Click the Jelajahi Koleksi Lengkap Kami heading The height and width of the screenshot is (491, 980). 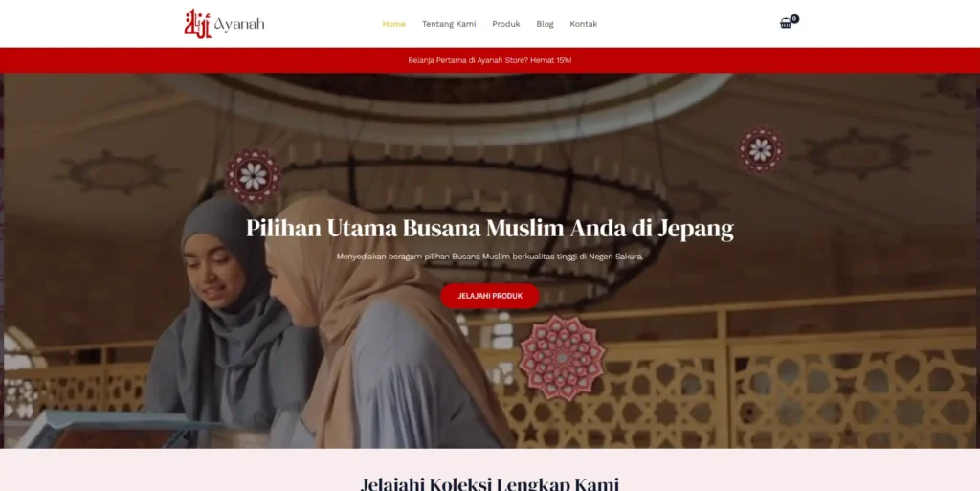[x=490, y=483]
